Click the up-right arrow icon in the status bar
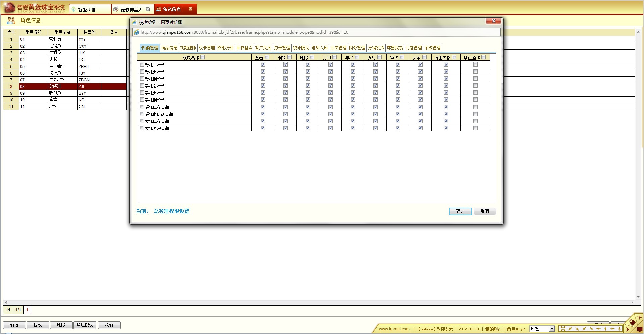644x334 pixels. pyautogui.click(x=584, y=329)
